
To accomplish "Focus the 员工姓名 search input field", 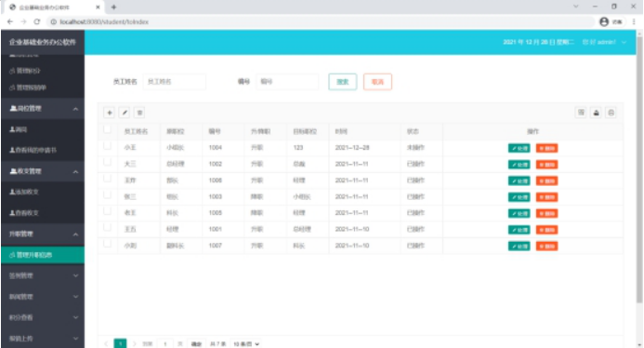I will coord(174,82).
